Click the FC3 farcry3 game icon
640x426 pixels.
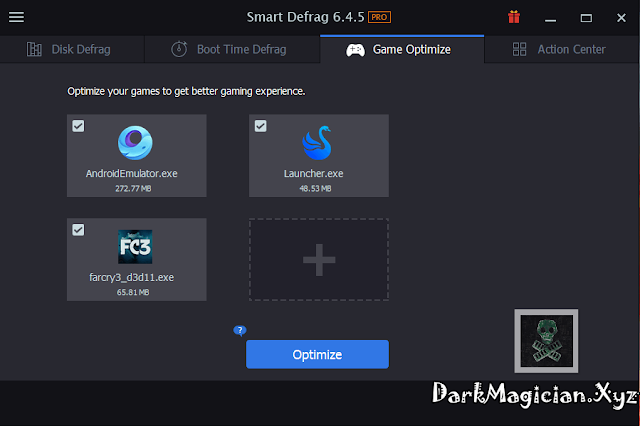(135, 247)
